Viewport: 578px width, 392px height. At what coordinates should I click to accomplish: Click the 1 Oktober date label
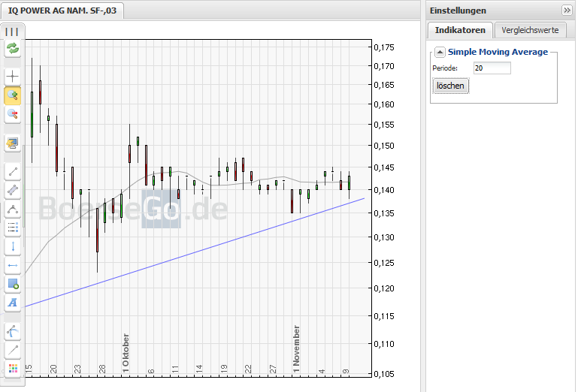point(126,353)
